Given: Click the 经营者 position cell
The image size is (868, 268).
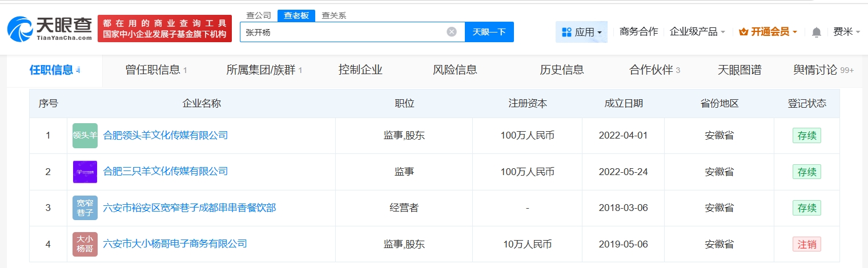Looking at the screenshot, I should click(x=404, y=208).
